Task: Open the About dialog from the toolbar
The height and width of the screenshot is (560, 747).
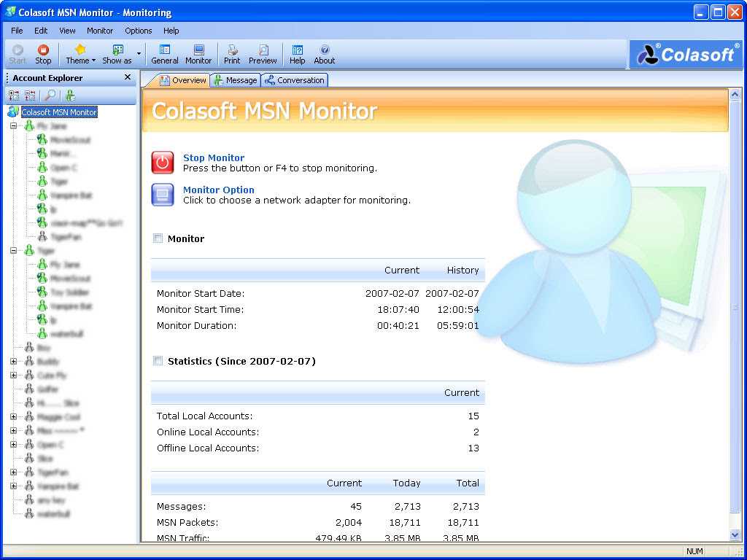Action: 325,54
